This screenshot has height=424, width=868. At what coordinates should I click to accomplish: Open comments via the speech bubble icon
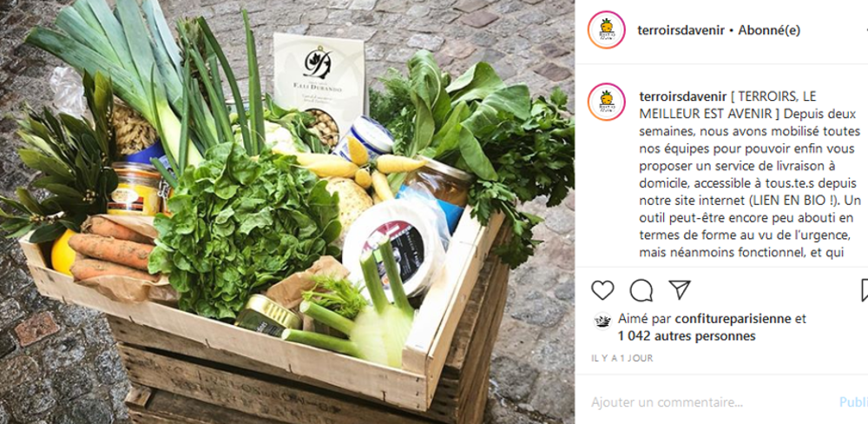coord(641,290)
